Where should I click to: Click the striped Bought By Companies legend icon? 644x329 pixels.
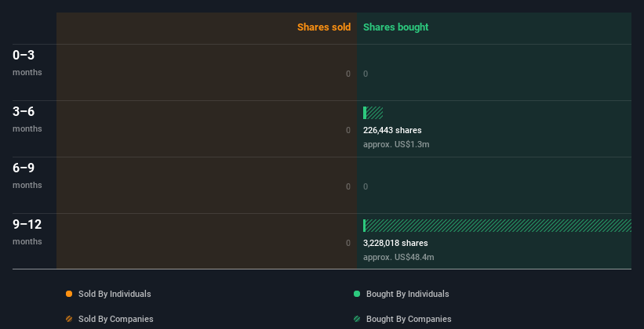(357, 319)
